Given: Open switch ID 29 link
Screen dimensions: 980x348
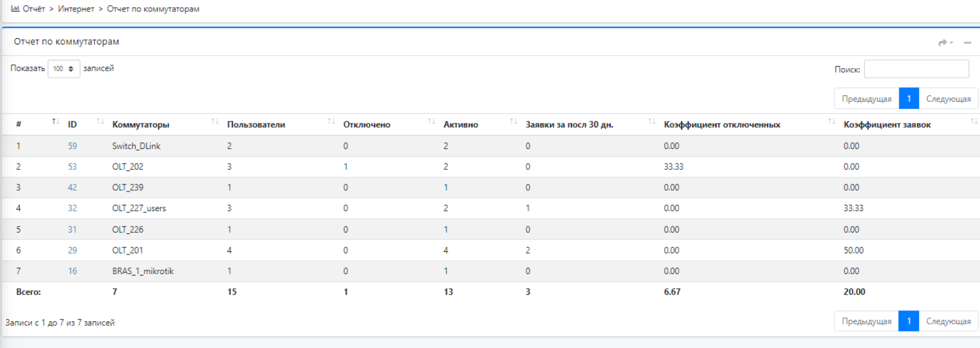Looking at the screenshot, I should pyautogui.click(x=73, y=250).
